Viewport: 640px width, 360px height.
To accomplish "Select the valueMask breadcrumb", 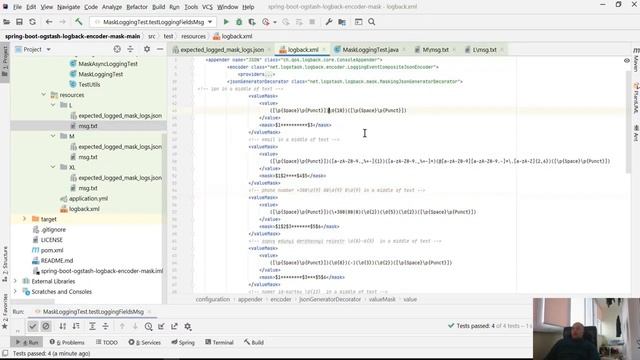I will click(x=382, y=300).
